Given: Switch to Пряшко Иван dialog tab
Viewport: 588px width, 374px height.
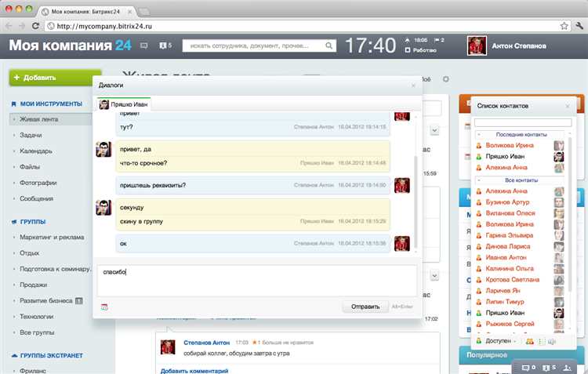Looking at the screenshot, I should (124, 104).
